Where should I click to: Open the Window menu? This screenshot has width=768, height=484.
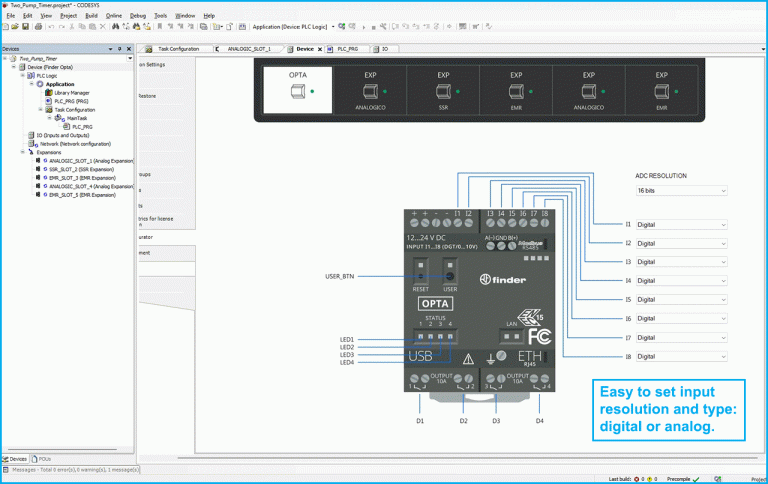(185, 16)
